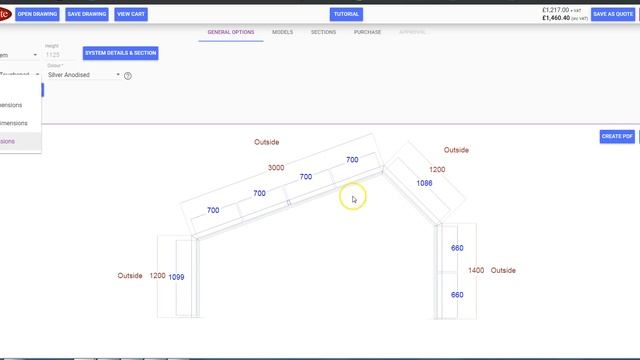The height and width of the screenshot is (360, 640).
Task: Click the OPEN DRAWING button
Action: [37, 14]
